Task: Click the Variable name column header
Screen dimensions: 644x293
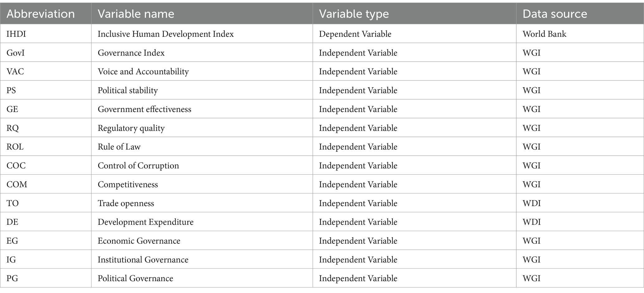Action: pyautogui.click(x=202, y=14)
